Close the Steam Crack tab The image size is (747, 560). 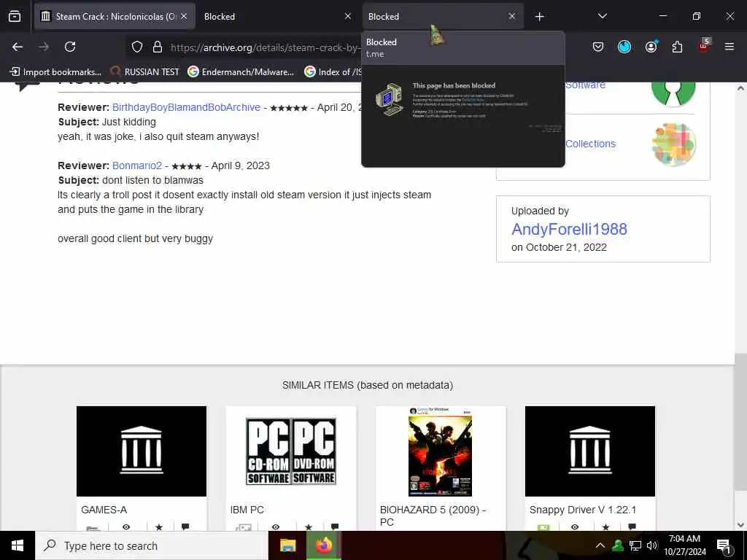[184, 16]
